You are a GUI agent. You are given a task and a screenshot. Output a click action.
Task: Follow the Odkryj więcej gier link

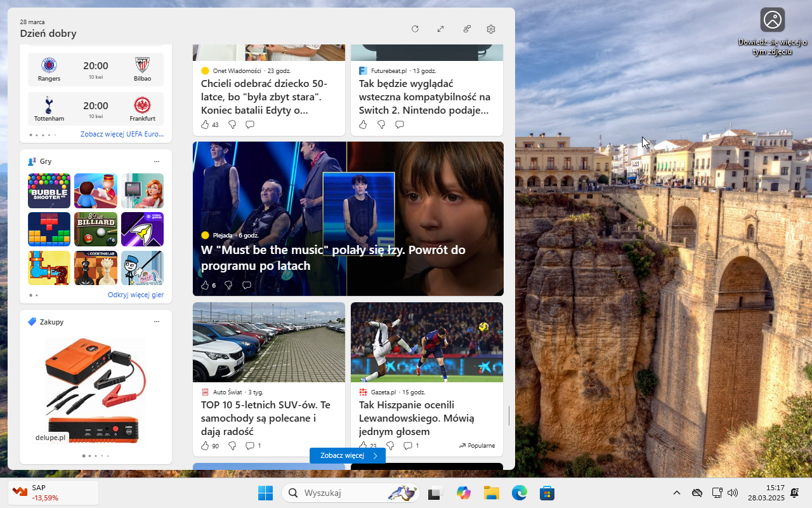coord(135,295)
